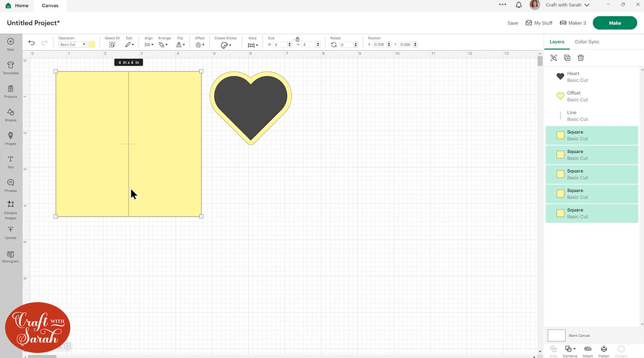Click the Upload icon
This screenshot has width=644, height=358.
pyautogui.click(x=11, y=232)
